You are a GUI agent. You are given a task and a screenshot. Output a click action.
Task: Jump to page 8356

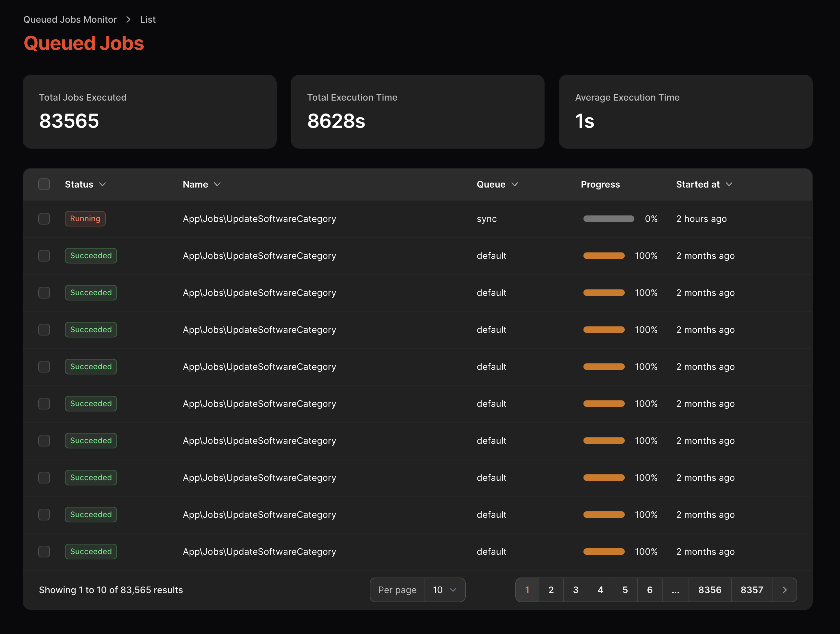(710, 590)
